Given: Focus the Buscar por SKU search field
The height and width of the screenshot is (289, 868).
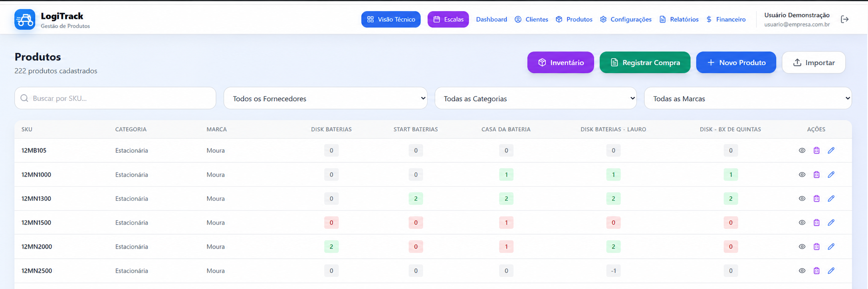Looking at the screenshot, I should (x=115, y=98).
